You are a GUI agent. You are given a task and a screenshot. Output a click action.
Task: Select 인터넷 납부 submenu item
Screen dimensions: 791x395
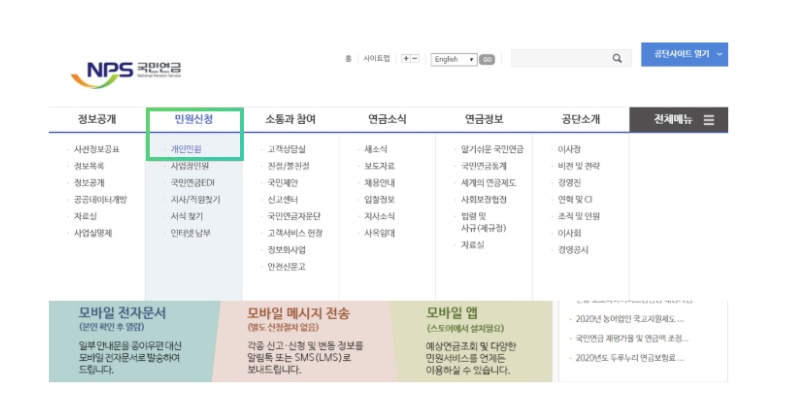coord(190,233)
